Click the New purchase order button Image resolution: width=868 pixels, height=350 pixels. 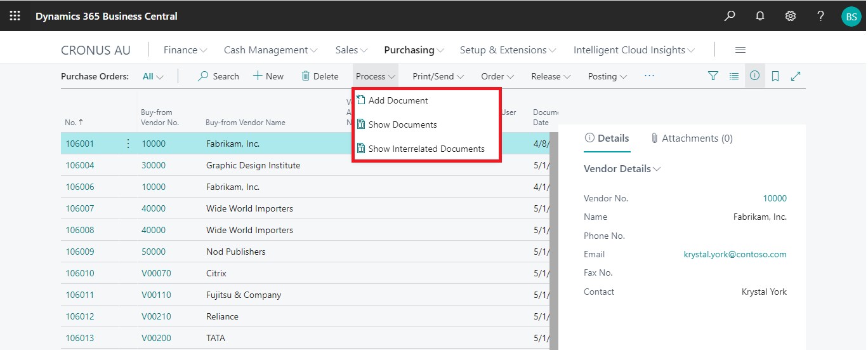click(x=268, y=76)
